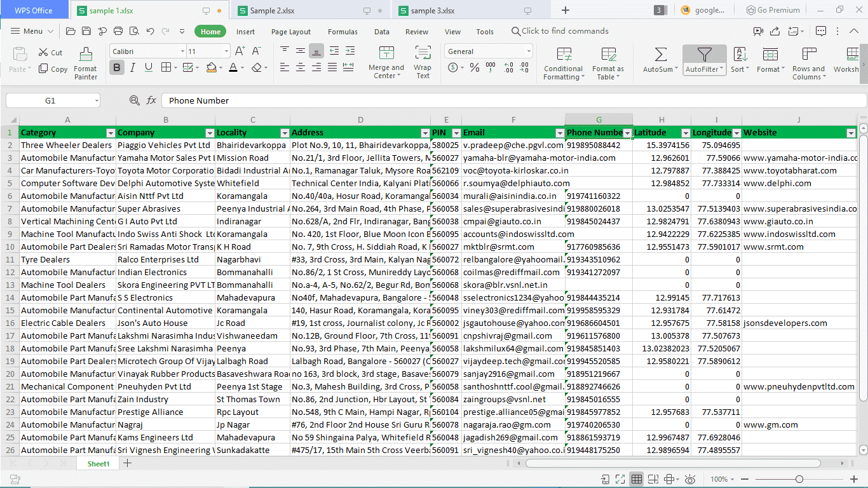Toggle Bold formatting
Screen dimensions: 868x488
(117, 67)
